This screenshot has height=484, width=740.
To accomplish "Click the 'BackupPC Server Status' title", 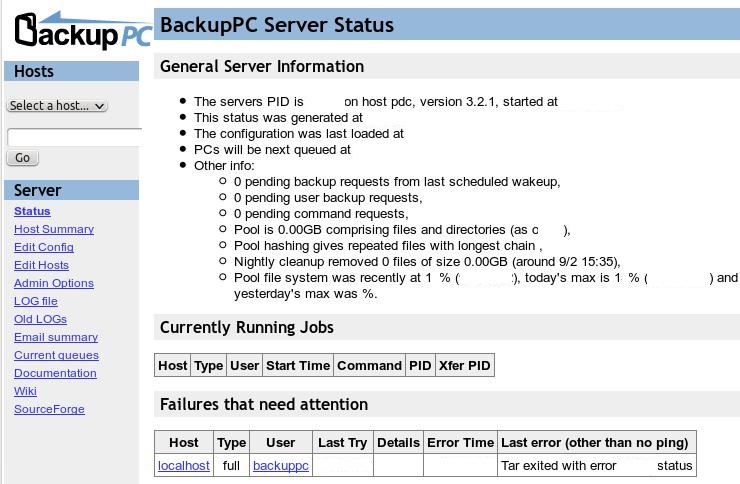I will click(x=277, y=25).
